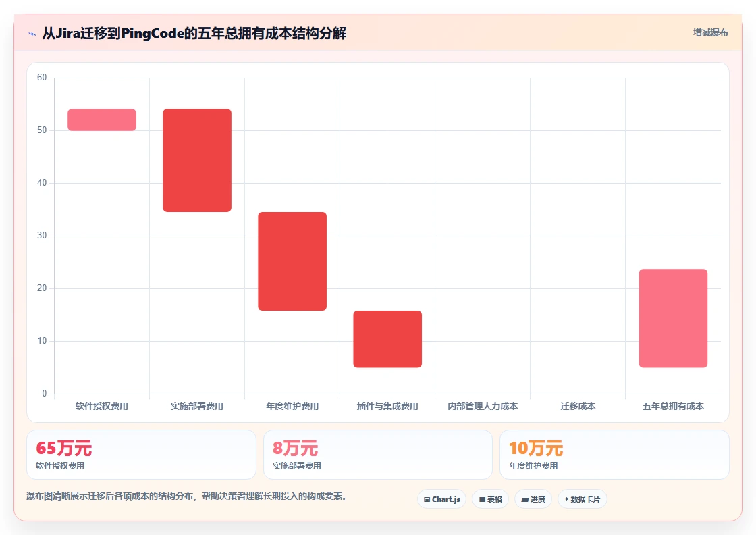Click 软件授权费用 caption under 65万元

[x=60, y=466]
